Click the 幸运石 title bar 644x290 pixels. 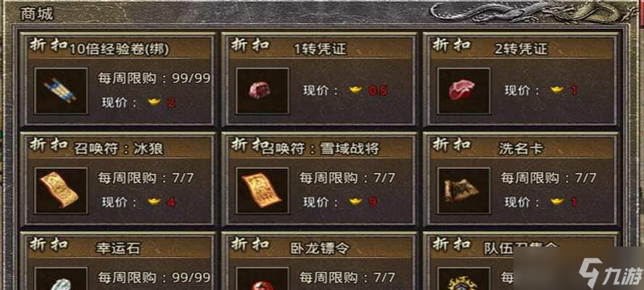click(119, 248)
